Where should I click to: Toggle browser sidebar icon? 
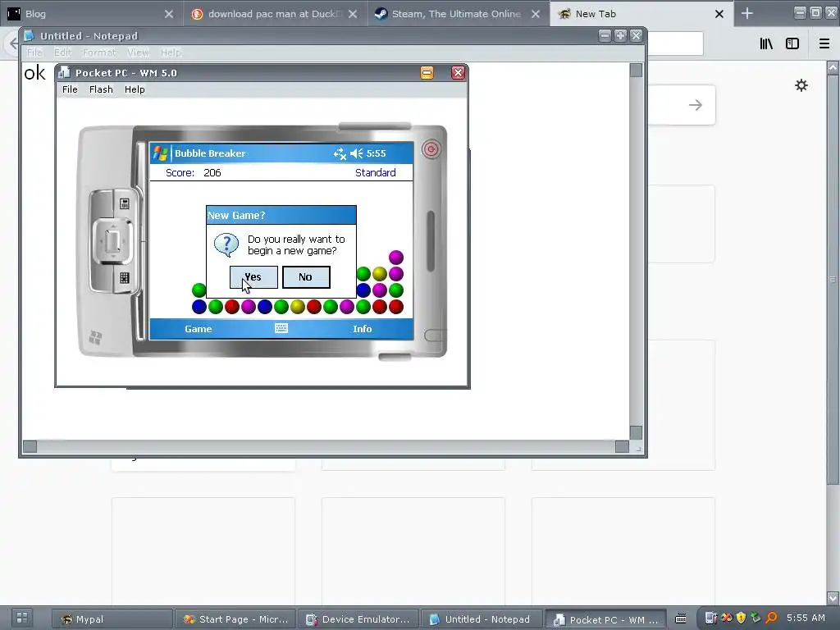(x=792, y=43)
